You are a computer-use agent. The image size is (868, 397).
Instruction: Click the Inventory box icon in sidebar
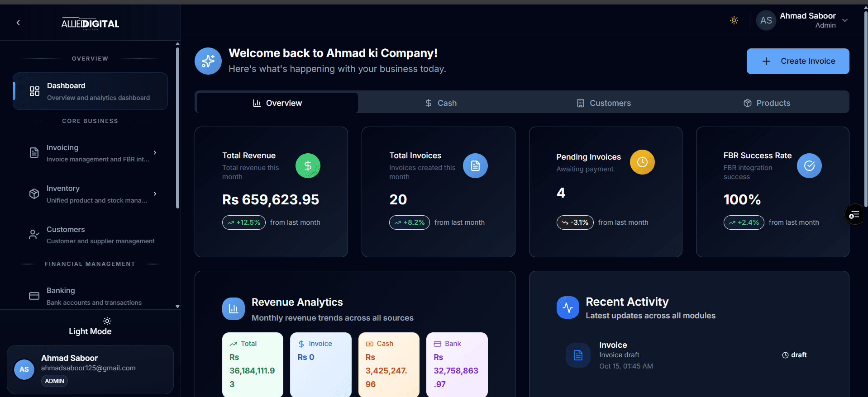coord(34,194)
